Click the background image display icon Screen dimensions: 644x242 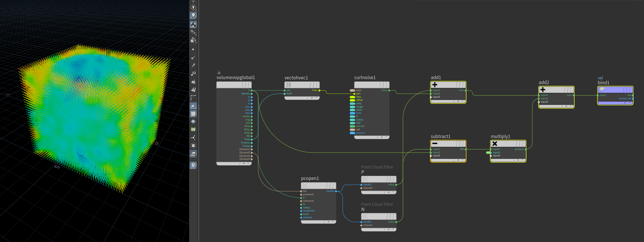[193, 154]
